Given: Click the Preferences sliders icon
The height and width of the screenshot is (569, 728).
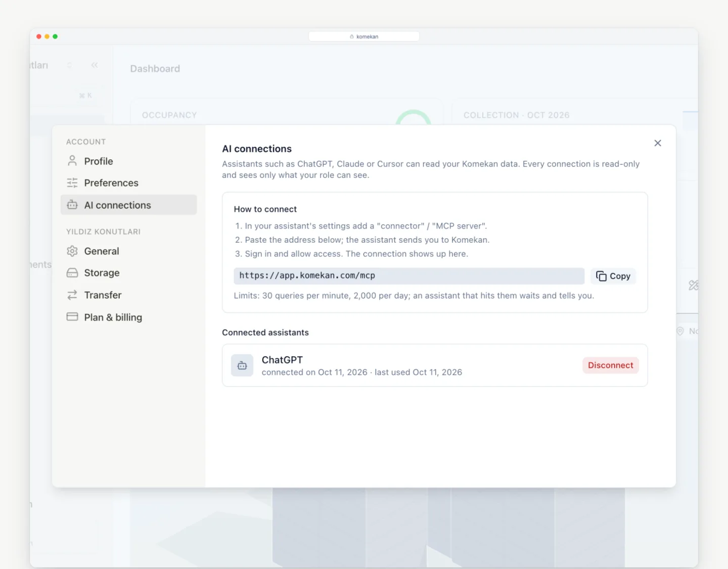Looking at the screenshot, I should coord(72,183).
